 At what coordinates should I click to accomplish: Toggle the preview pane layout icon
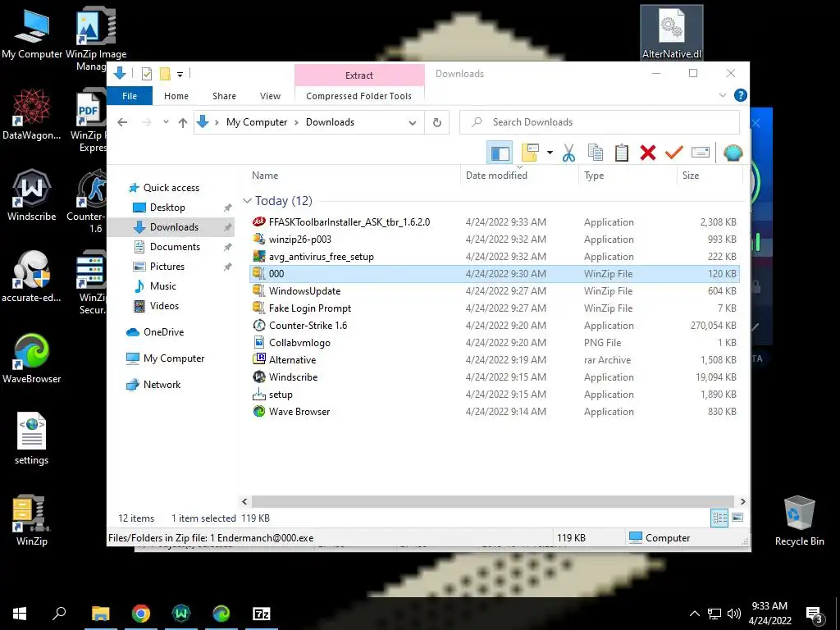[500, 153]
